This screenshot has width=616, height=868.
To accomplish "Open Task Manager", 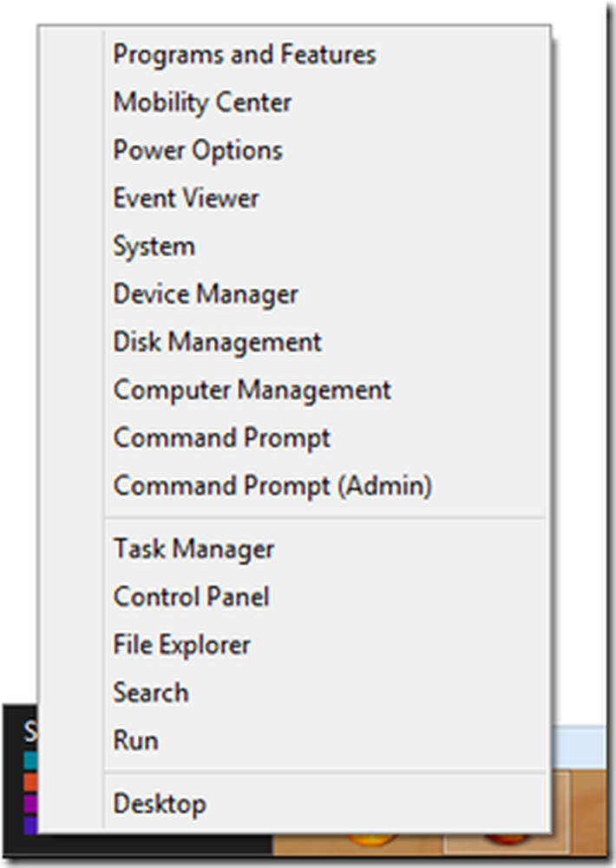I will pyautogui.click(x=193, y=549).
